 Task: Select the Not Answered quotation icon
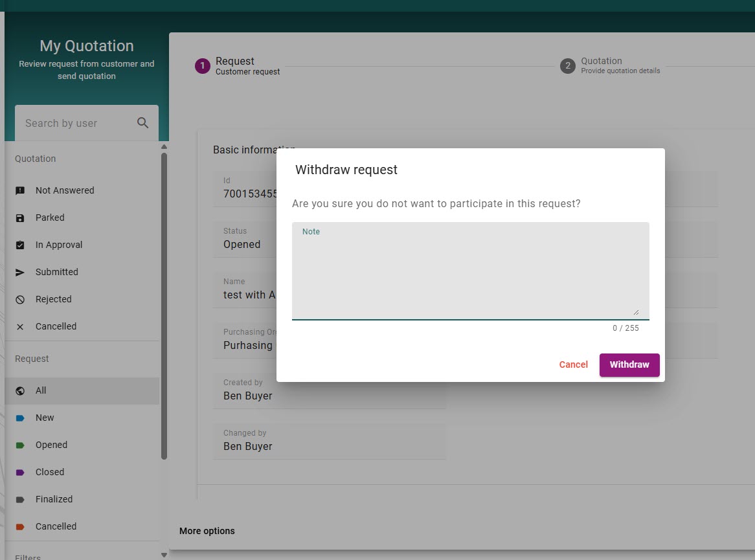point(20,190)
